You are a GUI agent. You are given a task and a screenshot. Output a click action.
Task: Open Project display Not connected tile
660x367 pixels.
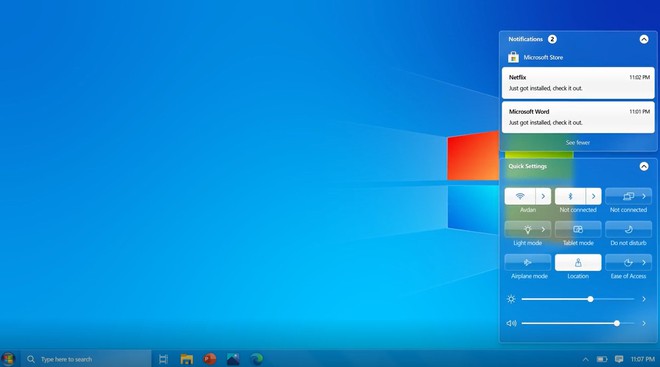coord(628,196)
